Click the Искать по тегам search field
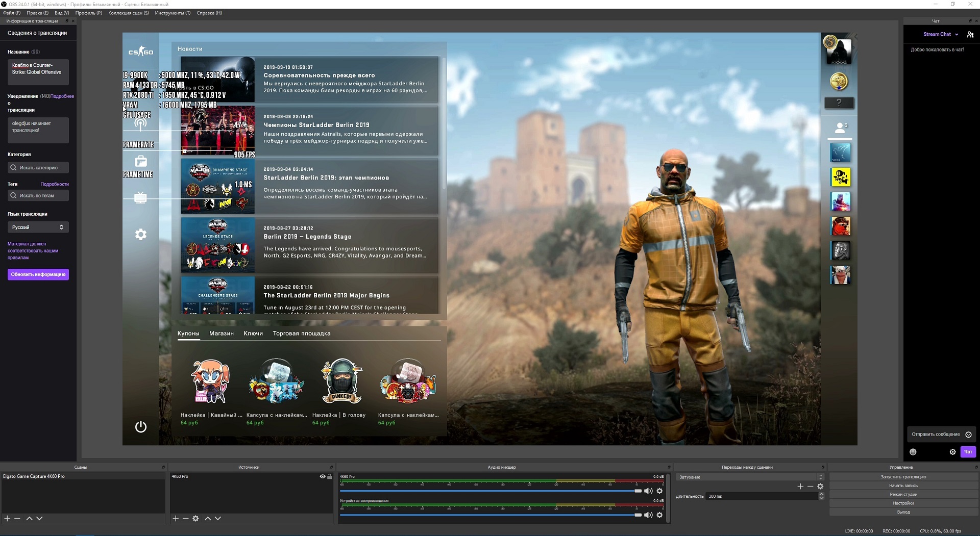The height and width of the screenshot is (536, 980). 38,195
